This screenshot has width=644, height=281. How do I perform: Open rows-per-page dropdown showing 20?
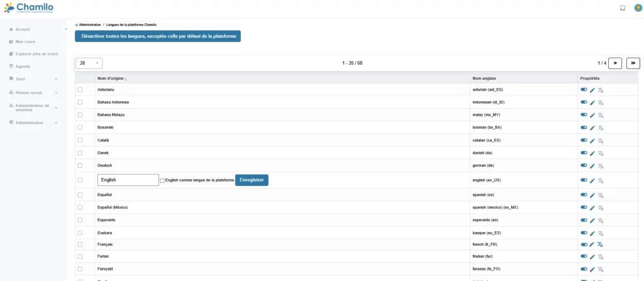pyautogui.click(x=89, y=63)
